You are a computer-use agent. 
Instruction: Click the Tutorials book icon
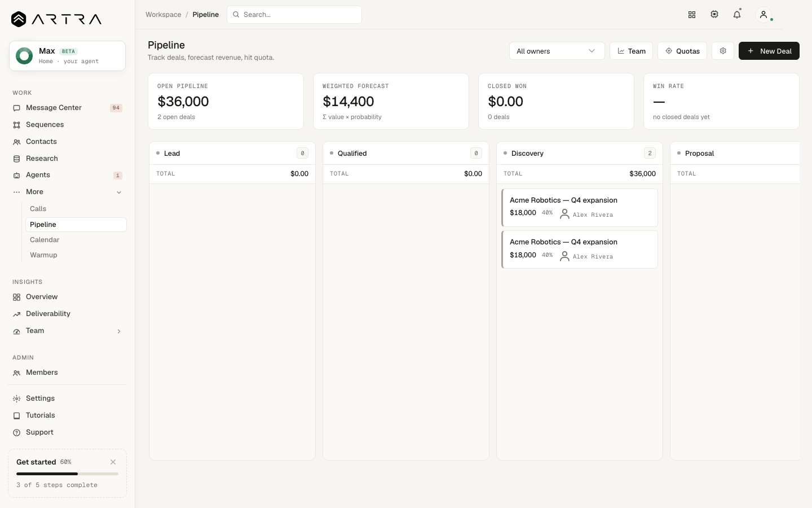16,415
